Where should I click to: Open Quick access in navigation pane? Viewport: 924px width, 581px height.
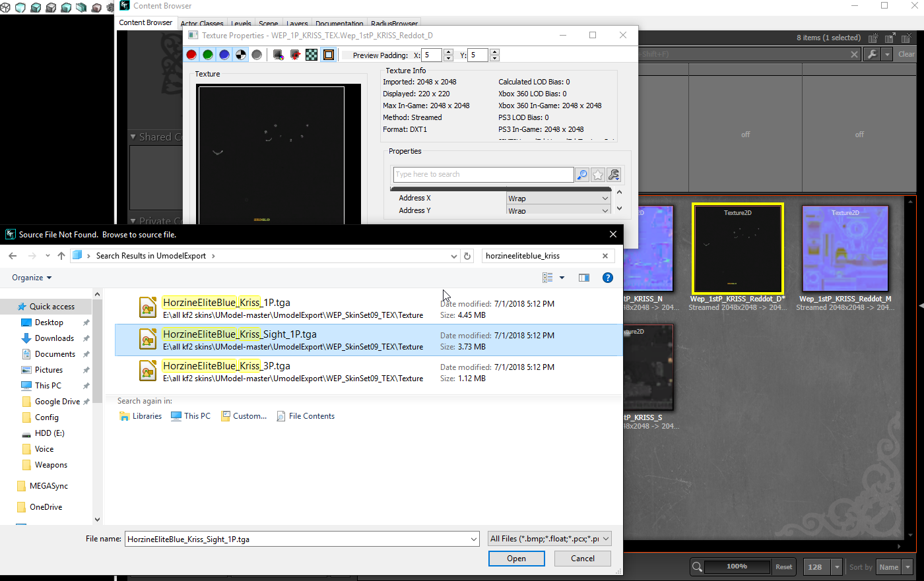click(x=51, y=307)
